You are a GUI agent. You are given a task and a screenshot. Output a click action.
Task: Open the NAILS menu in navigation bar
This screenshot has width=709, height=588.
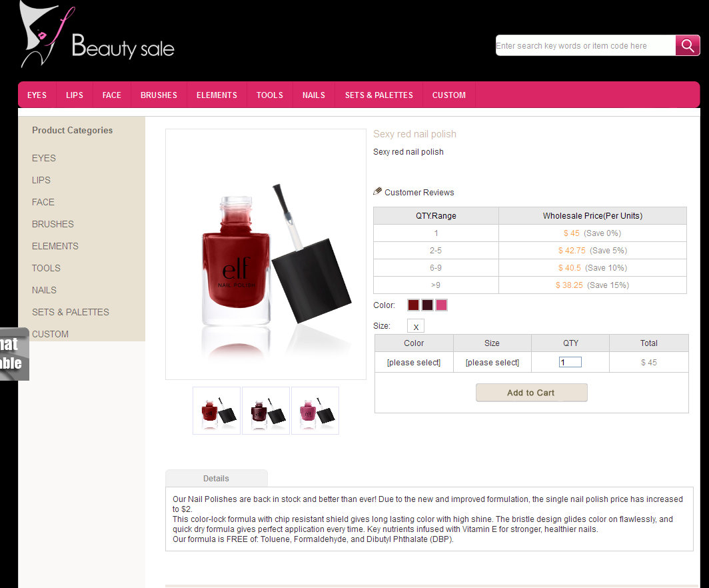[314, 95]
